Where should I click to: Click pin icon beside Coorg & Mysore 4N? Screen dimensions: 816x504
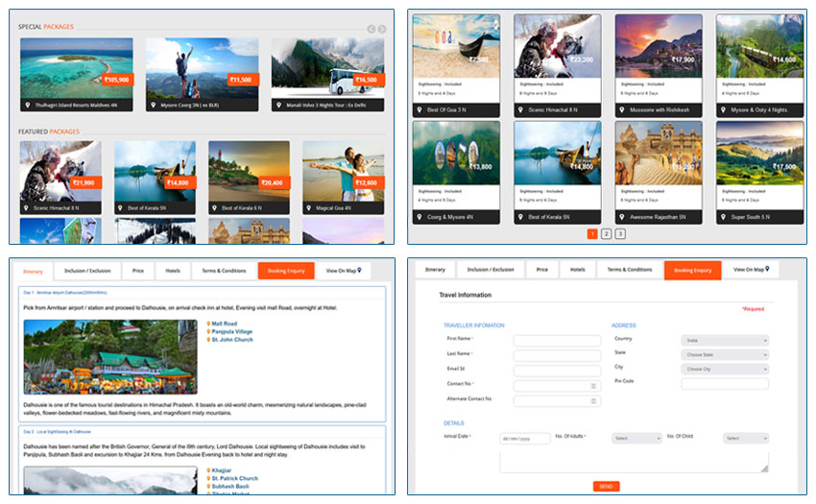click(420, 217)
